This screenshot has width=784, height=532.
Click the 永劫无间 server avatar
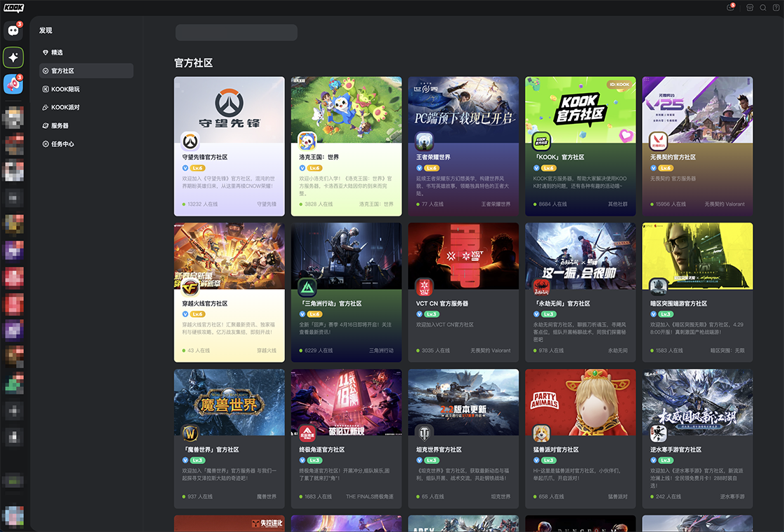coord(541,288)
